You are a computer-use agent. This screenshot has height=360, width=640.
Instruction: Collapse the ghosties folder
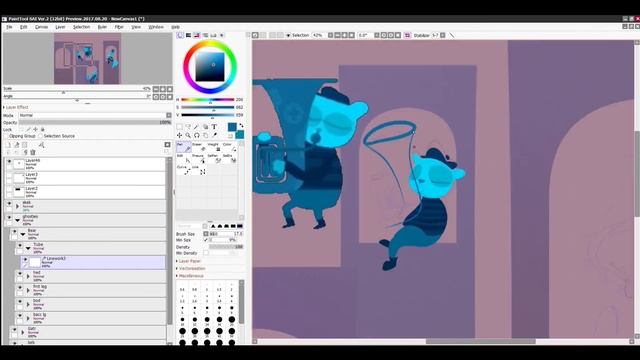(x=17, y=220)
